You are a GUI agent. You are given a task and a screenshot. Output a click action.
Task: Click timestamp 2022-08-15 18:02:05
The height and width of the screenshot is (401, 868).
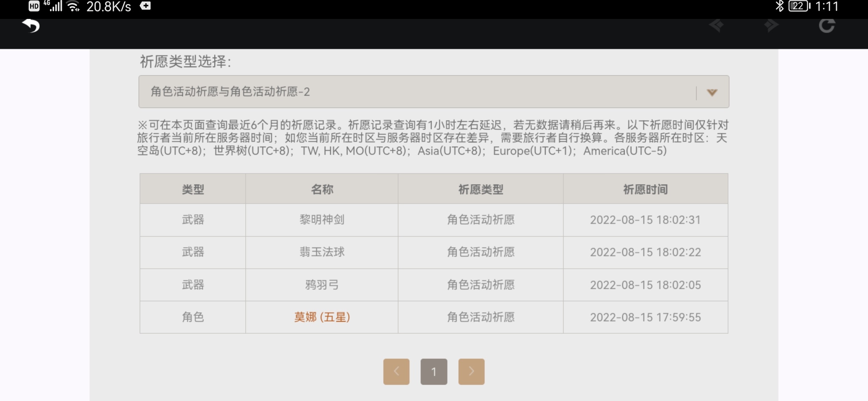(x=645, y=285)
